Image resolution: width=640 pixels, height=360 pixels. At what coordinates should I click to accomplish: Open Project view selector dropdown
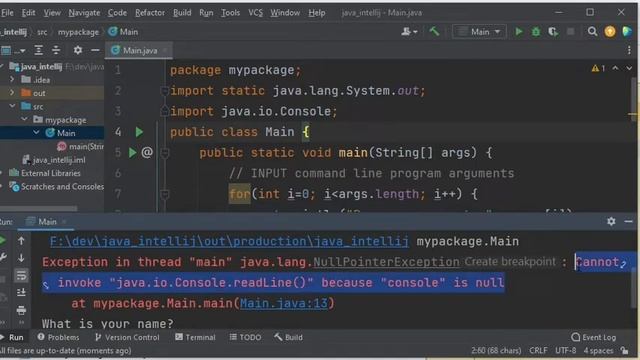pyautogui.click(x=13, y=50)
